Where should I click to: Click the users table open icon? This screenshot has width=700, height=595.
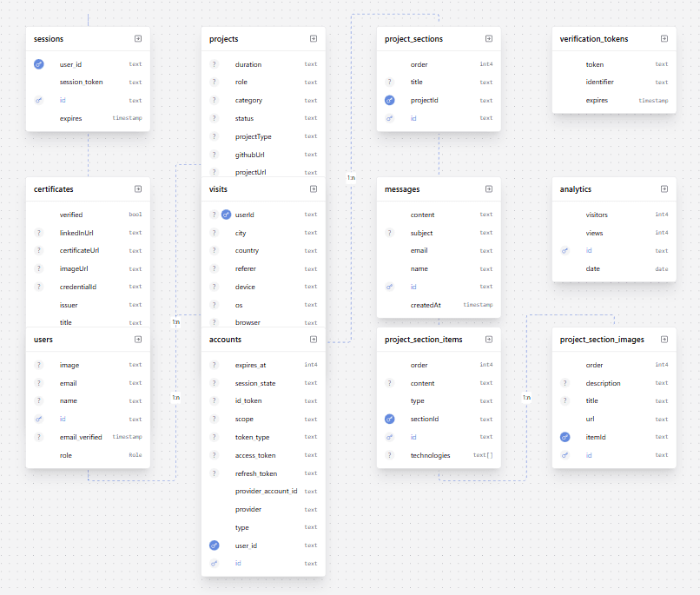coord(138,340)
